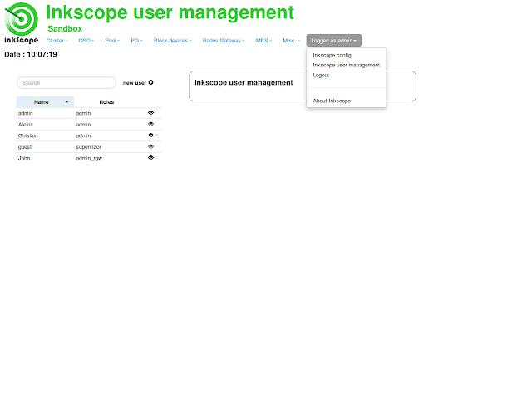View details of user Ghislain via eye icon
This screenshot has height=399, width=532.
coord(151,135)
